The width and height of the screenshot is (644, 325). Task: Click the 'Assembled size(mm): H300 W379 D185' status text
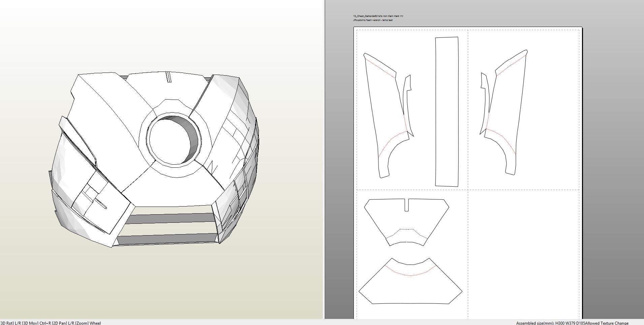(x=550, y=323)
